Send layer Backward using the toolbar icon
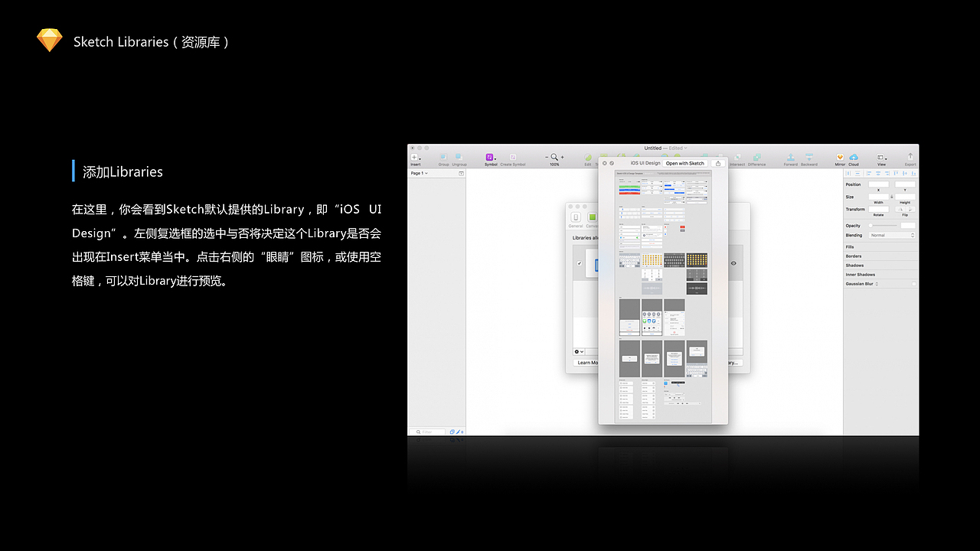Viewport: 980px width, 551px height. pos(808,157)
